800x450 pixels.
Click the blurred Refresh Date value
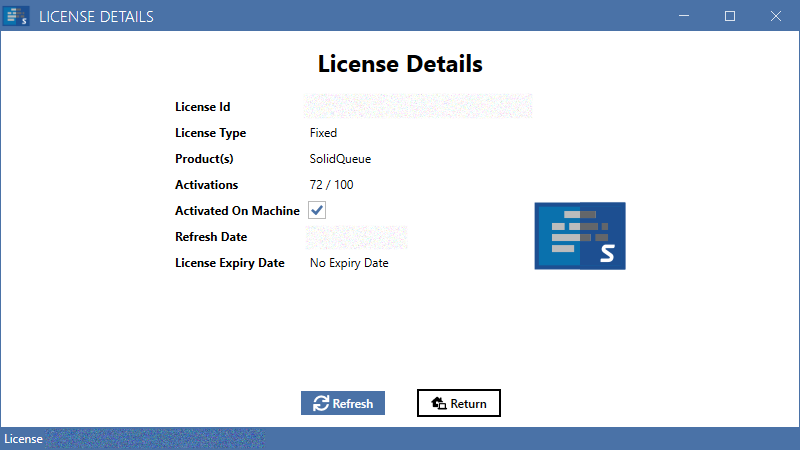(x=357, y=237)
